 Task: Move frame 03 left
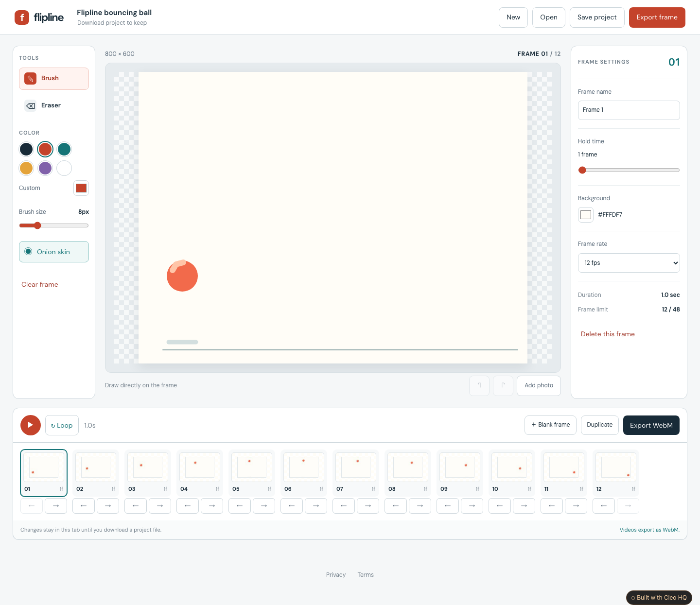[136, 506]
